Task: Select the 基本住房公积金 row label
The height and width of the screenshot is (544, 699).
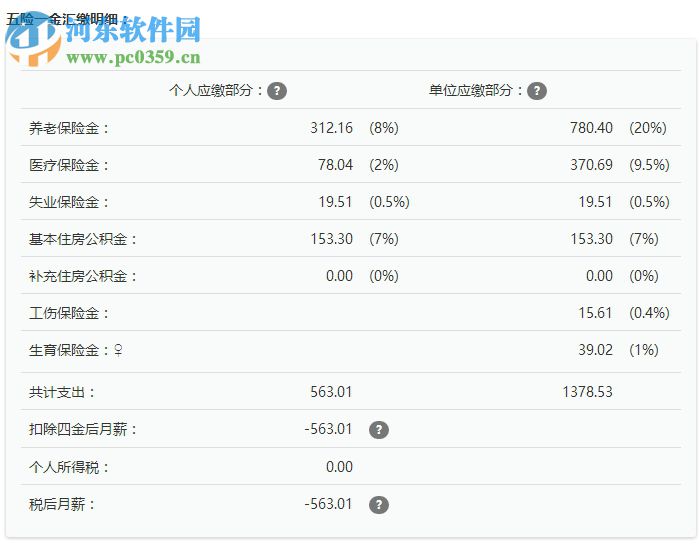Action: (x=82, y=239)
